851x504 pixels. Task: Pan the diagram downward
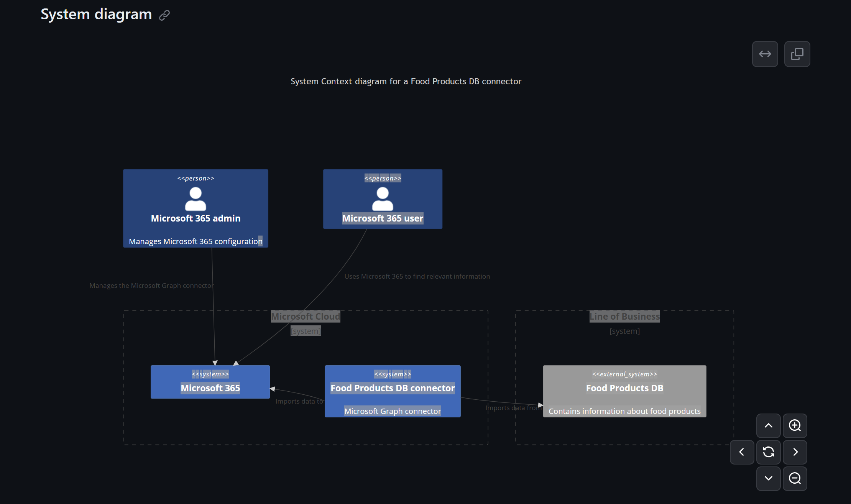(x=768, y=479)
